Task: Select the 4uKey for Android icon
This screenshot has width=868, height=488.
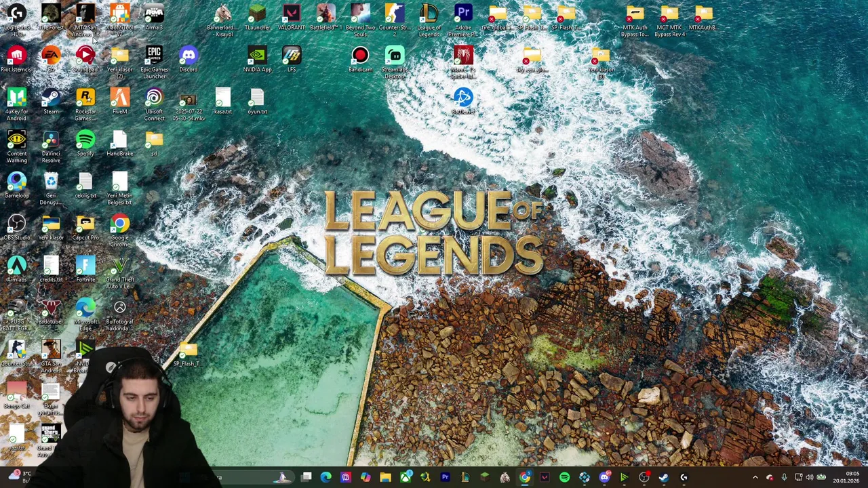Action: tap(16, 104)
